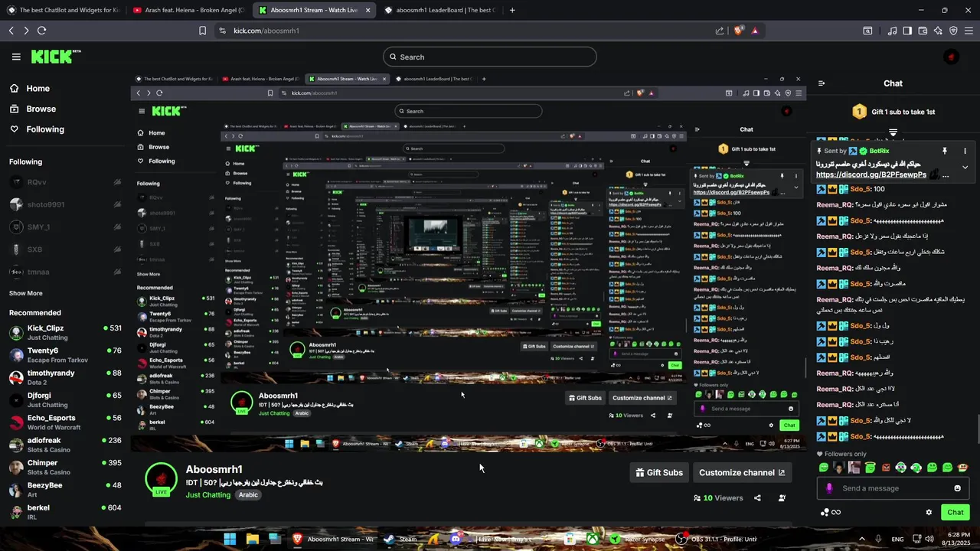
Task: Open the berkel IRL recommended channel
Action: 65,512
